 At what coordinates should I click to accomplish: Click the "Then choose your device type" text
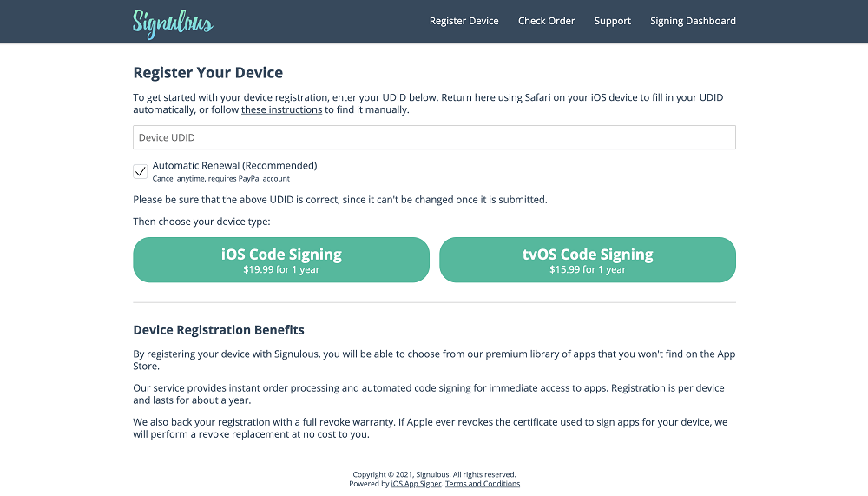tap(201, 222)
